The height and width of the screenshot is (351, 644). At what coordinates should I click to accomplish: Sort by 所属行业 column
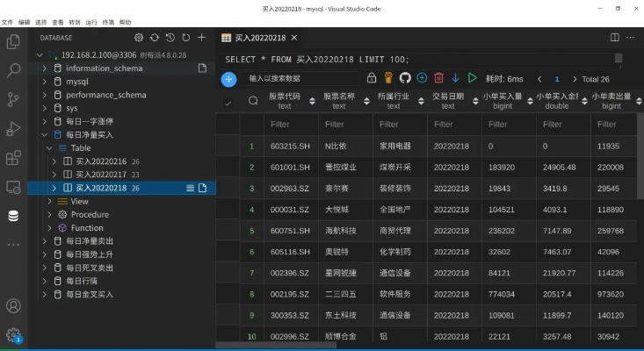click(421, 101)
